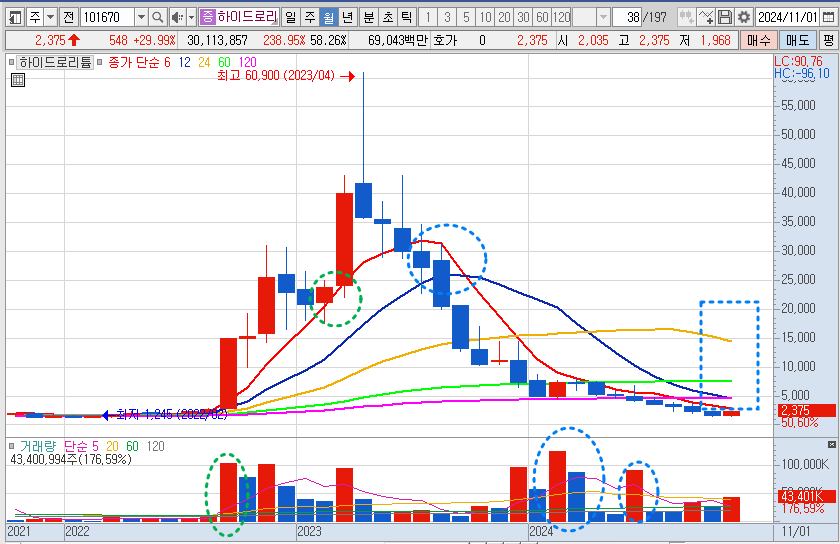Select interval 1 button
This screenshot has height=544, width=840.
428,17
